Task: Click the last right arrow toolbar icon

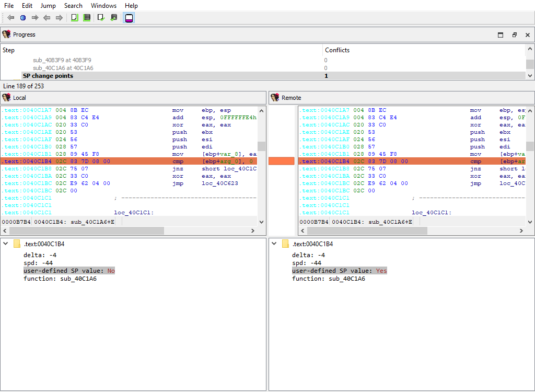Action: point(59,18)
